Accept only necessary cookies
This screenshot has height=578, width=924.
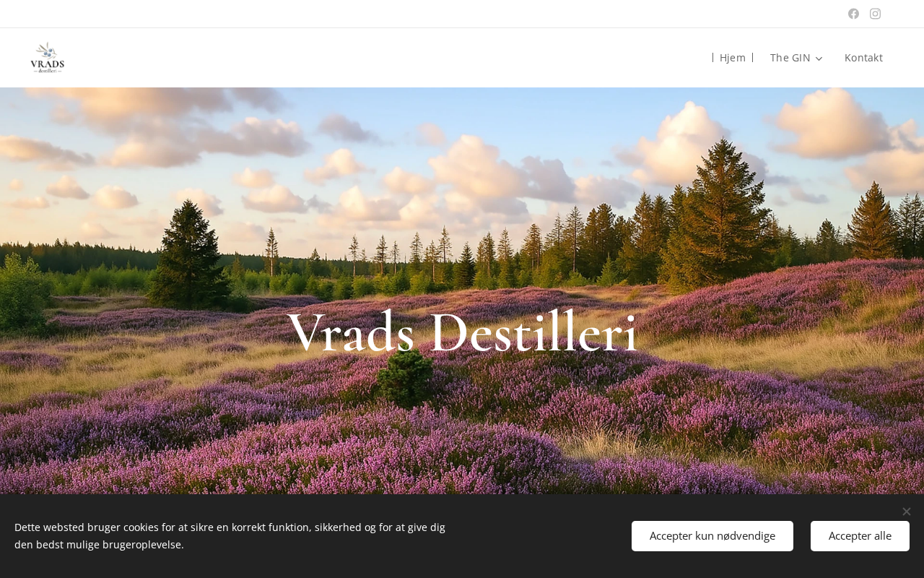click(x=712, y=536)
